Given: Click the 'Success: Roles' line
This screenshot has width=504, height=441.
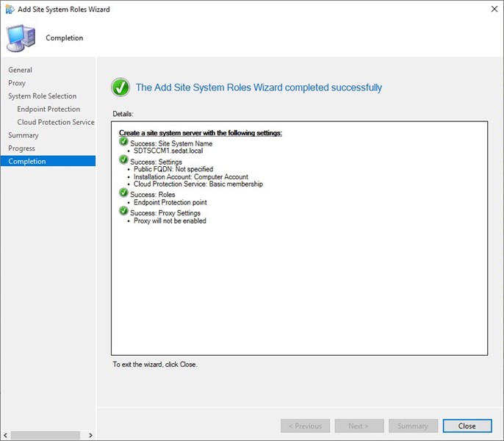Looking at the screenshot, I should 152,195.
